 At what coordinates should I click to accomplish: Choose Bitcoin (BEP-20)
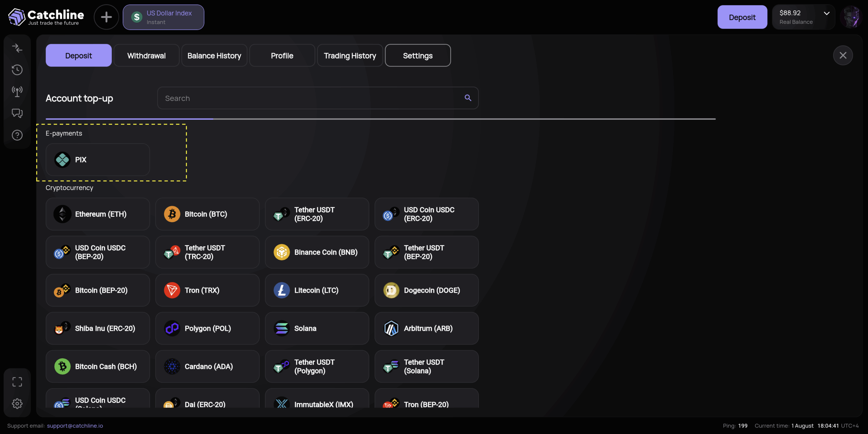point(98,290)
